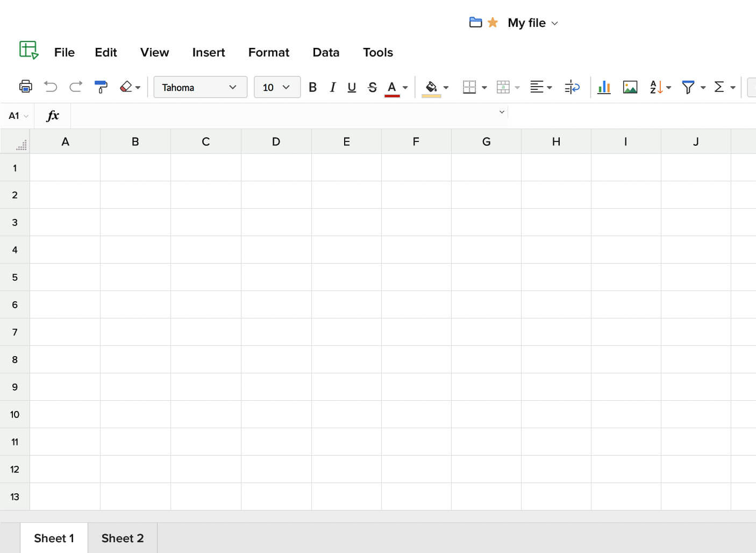Apply the red text color
The image size is (756, 553).
pyautogui.click(x=392, y=88)
